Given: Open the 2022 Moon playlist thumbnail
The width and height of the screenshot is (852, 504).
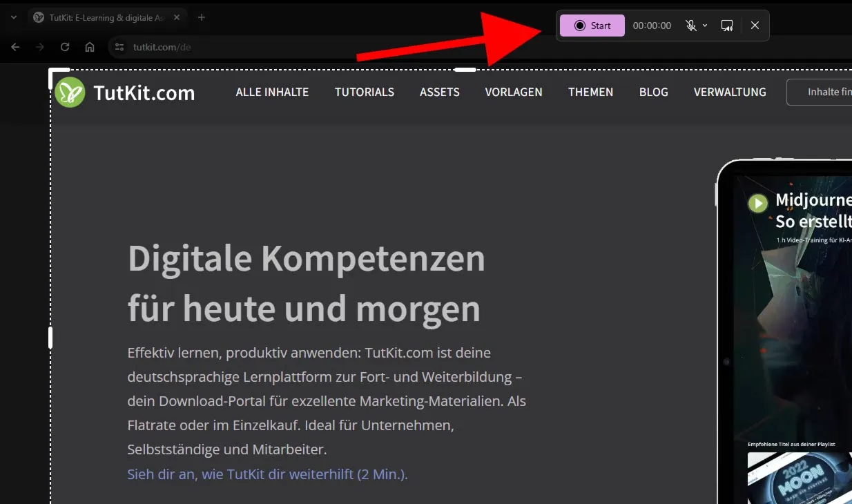Looking at the screenshot, I should [800, 478].
